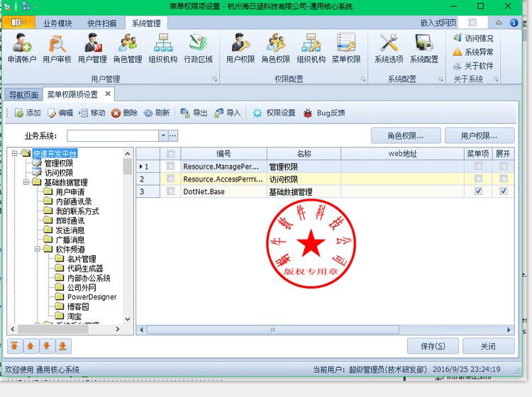Switch to 导航页面 tab
This screenshot has width=532, height=397.
(x=23, y=95)
